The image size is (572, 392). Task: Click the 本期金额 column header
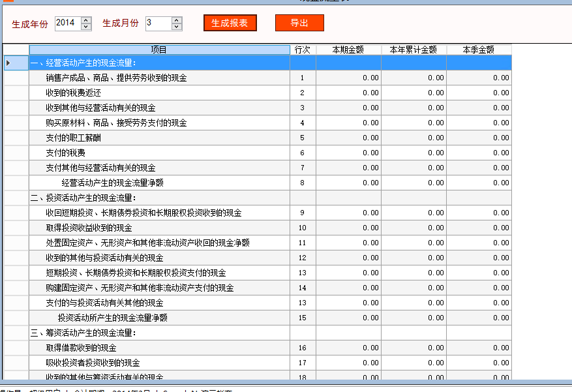pos(348,50)
